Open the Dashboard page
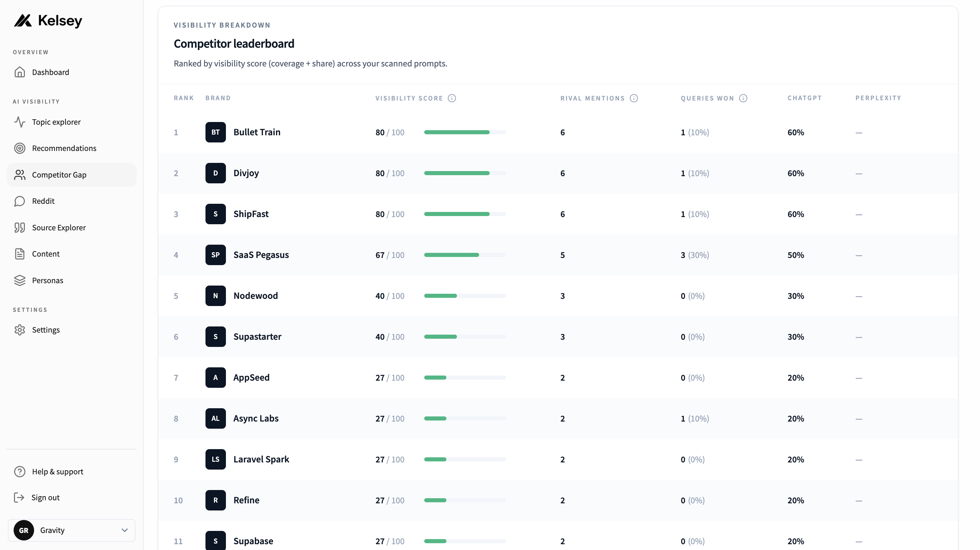This screenshot has width=980, height=550. pyautogui.click(x=72, y=72)
